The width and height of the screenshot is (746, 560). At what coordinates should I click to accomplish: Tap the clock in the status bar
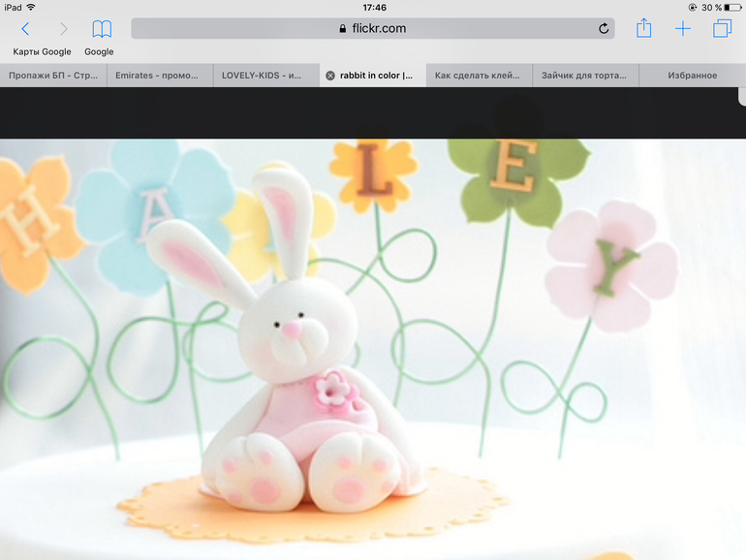point(373,7)
